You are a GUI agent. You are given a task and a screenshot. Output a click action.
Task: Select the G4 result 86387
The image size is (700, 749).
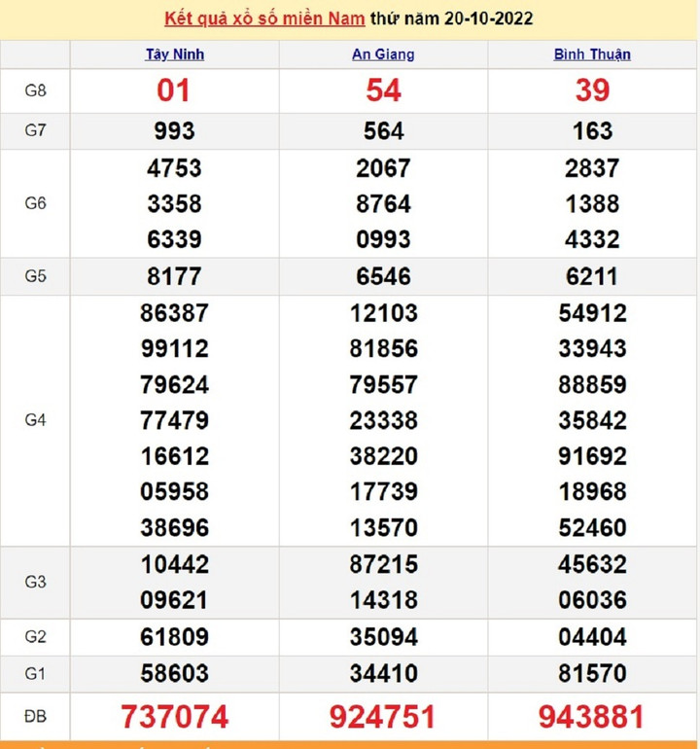[x=175, y=313]
